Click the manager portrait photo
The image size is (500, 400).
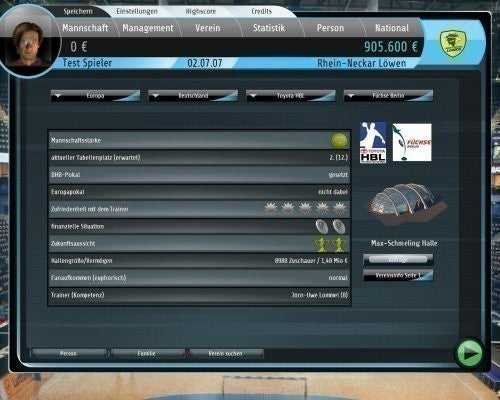[28, 42]
